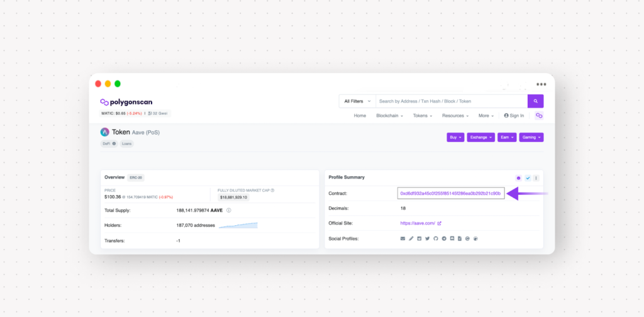Image resolution: width=644 pixels, height=317 pixels.
Task: Click the Twitter social profile icon
Action: click(x=428, y=238)
